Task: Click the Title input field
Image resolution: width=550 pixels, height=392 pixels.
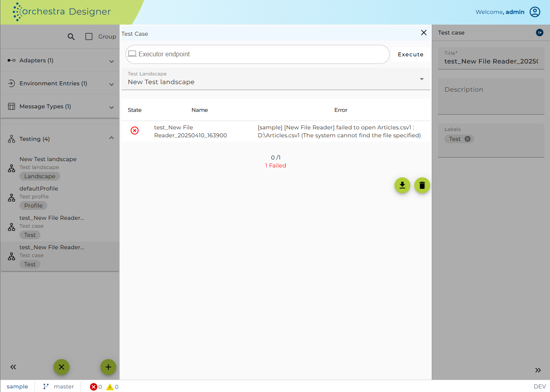Action: point(491,58)
